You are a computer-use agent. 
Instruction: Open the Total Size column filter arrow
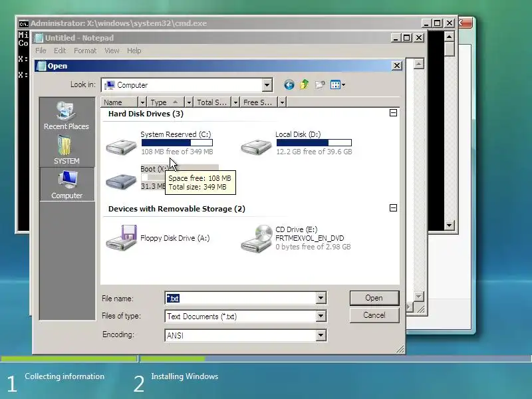[235, 102]
